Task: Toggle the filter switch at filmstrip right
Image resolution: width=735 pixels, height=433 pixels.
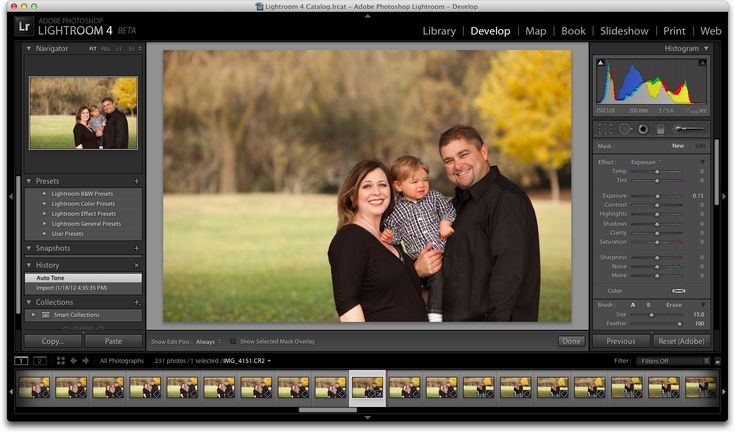Action: (x=717, y=361)
